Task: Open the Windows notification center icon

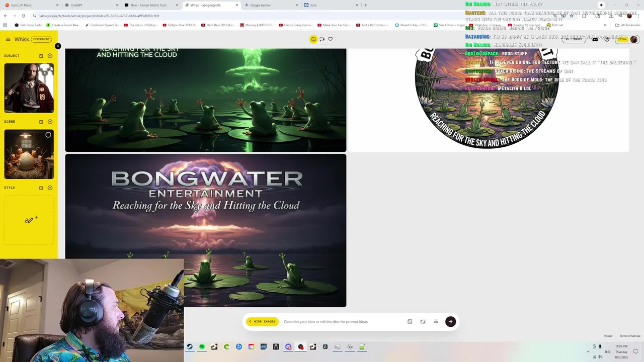Action: pyautogui.click(x=635, y=351)
